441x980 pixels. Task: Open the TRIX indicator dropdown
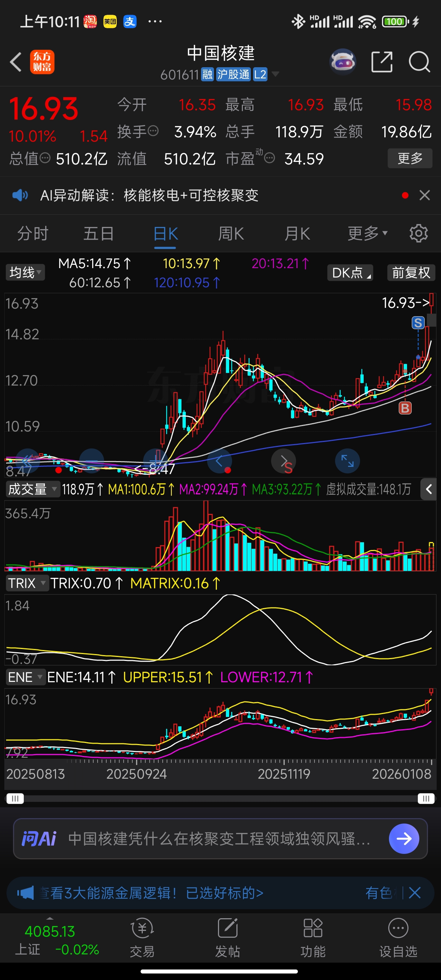(x=27, y=583)
